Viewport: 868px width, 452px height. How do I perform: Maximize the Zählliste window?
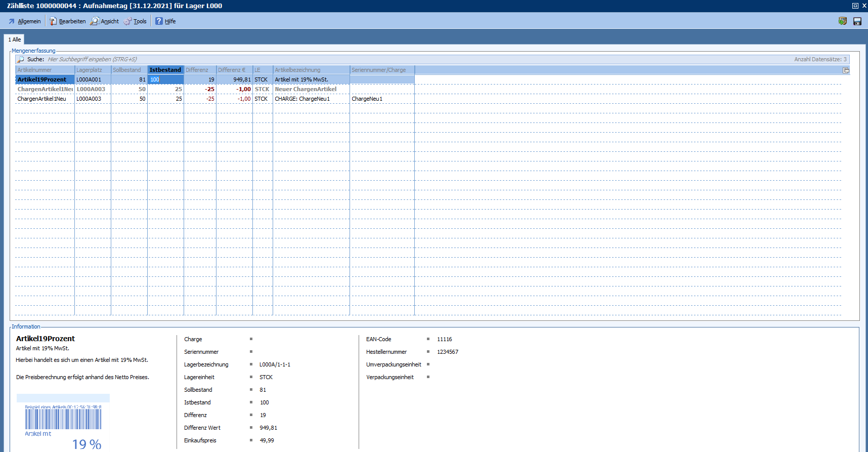point(855,6)
